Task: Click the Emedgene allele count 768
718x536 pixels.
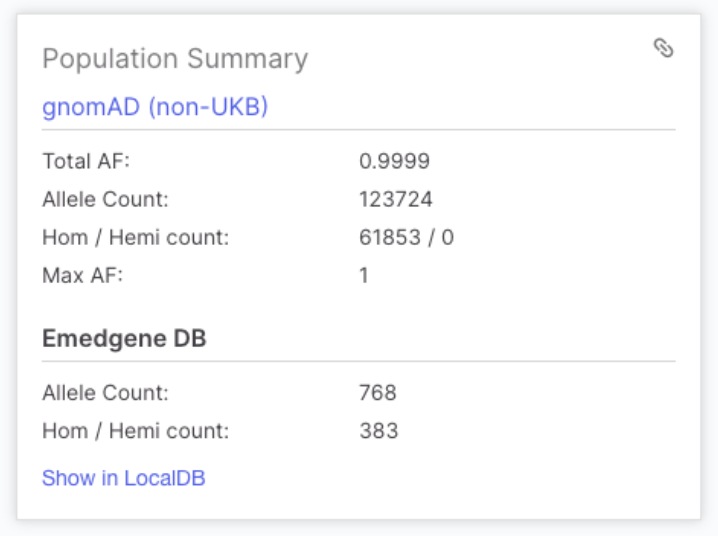Action: pos(378,393)
